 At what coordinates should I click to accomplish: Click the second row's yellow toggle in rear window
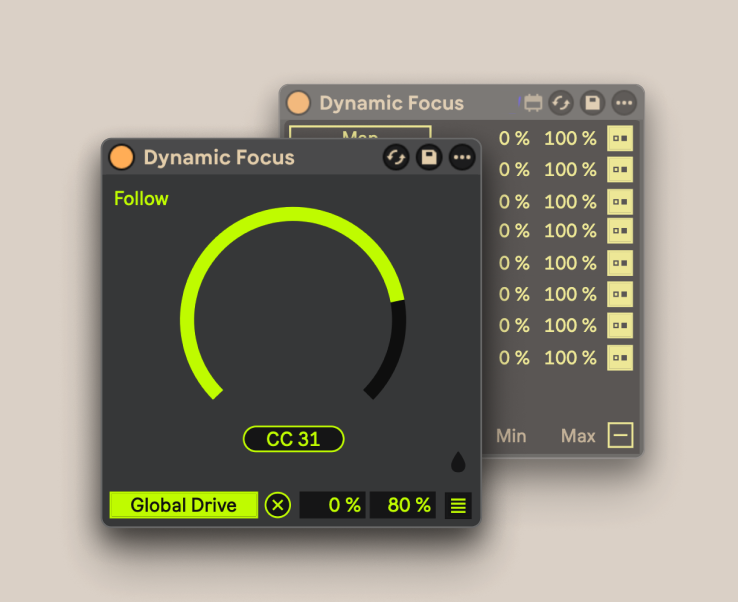(620, 169)
